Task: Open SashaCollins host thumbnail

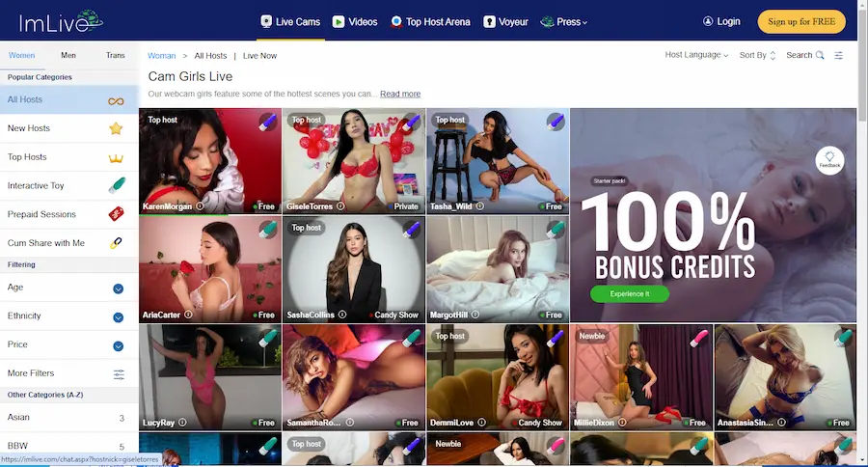Action: (x=354, y=269)
